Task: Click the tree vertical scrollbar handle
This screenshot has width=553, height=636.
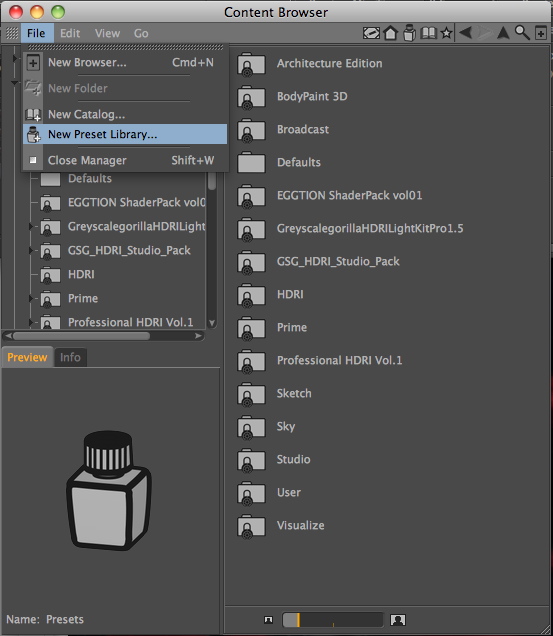Action: tap(212, 181)
